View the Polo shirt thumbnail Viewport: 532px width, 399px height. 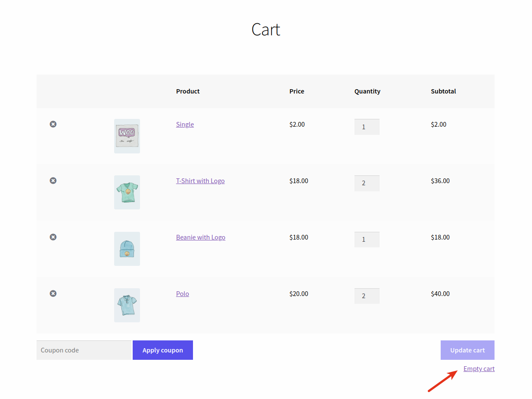point(127,305)
